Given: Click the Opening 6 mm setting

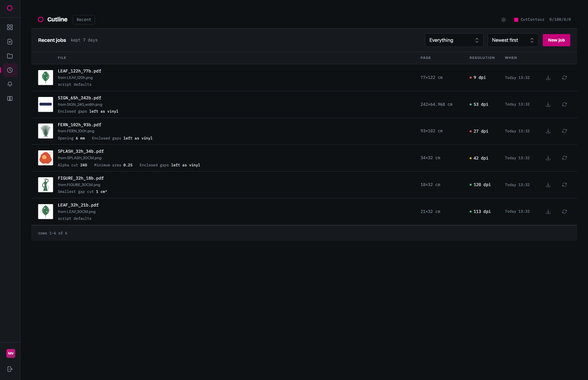Looking at the screenshot, I should [x=72, y=138].
